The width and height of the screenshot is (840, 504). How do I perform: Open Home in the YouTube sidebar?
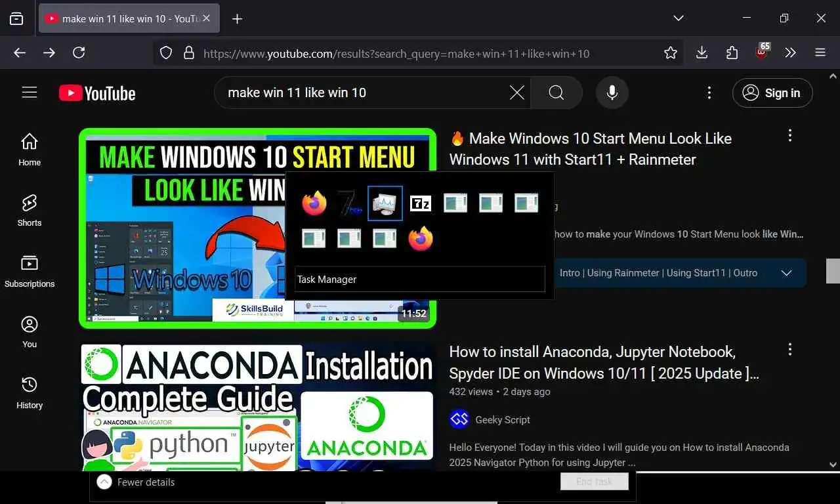(x=30, y=150)
